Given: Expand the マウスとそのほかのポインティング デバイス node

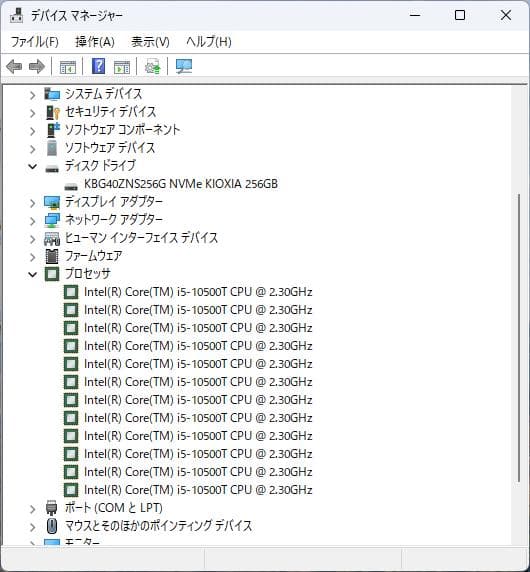Looking at the screenshot, I should point(32,527).
